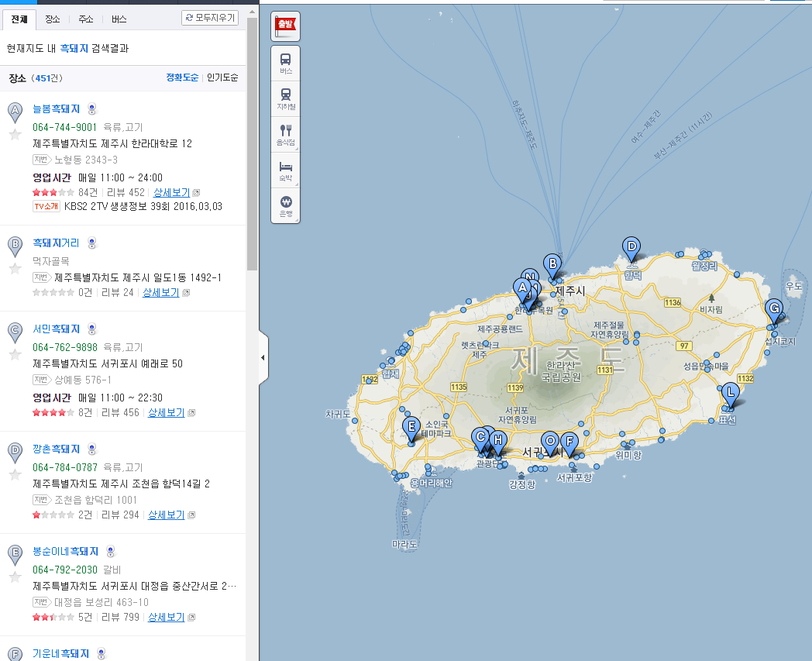The width and height of the screenshot is (812, 661).
Task: Collapse the search results side panel
Action: (263, 357)
